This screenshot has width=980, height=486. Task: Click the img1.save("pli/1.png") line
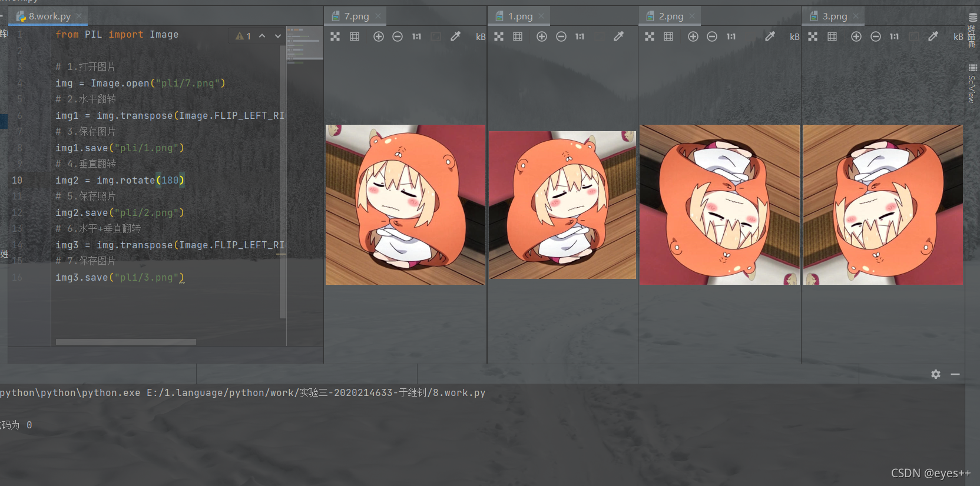(x=120, y=148)
